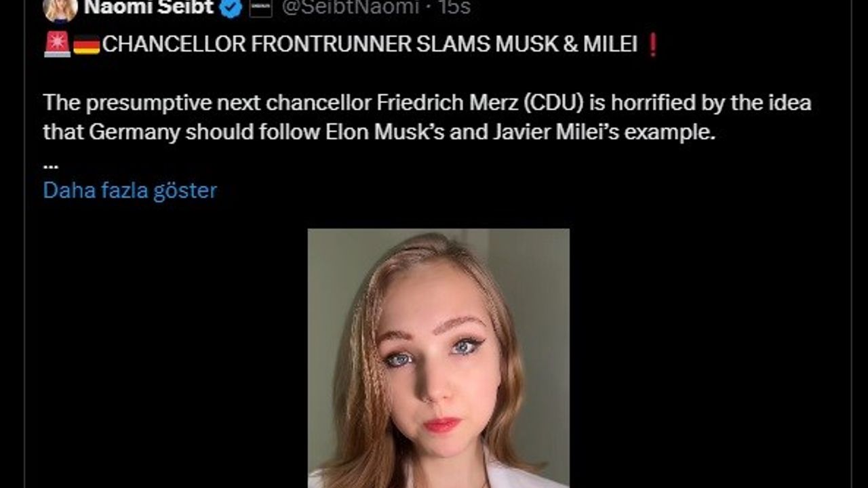Click the red siren emoji
The height and width of the screenshot is (488, 868).
(x=57, y=45)
